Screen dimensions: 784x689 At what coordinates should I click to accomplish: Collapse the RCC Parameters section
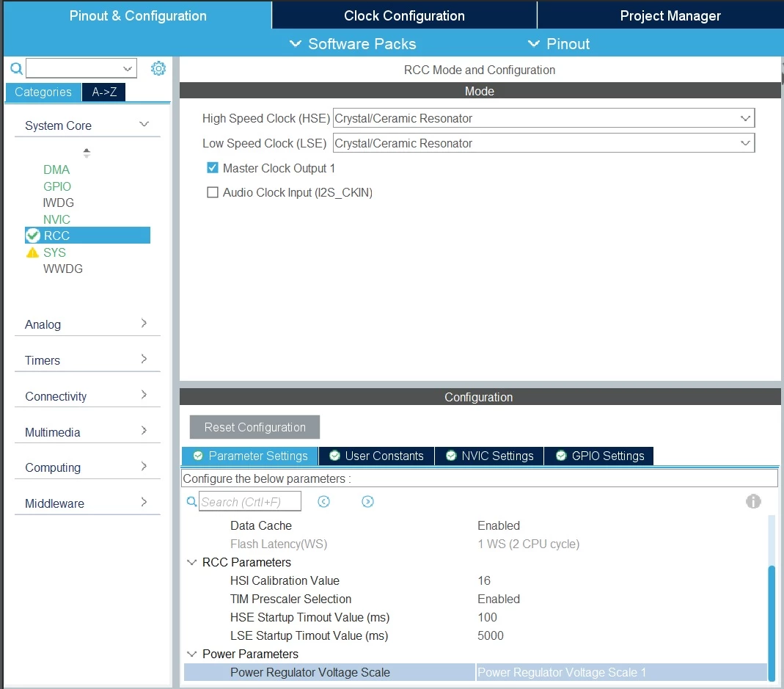pyautogui.click(x=191, y=562)
